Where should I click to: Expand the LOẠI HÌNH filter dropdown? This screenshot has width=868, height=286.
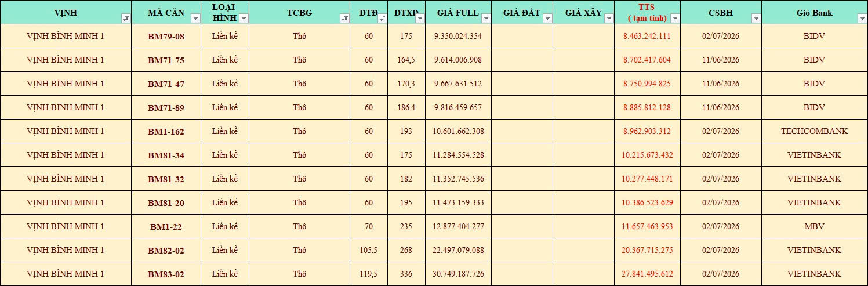244,19
